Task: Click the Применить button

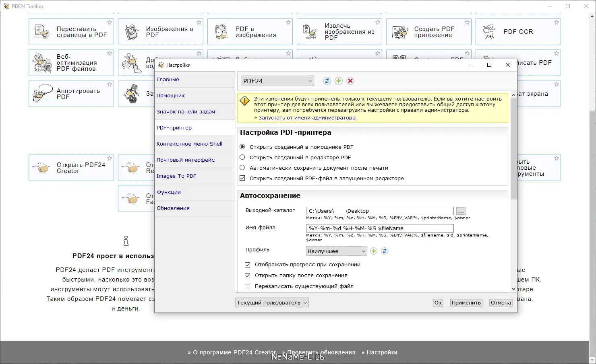Action: [x=466, y=302]
